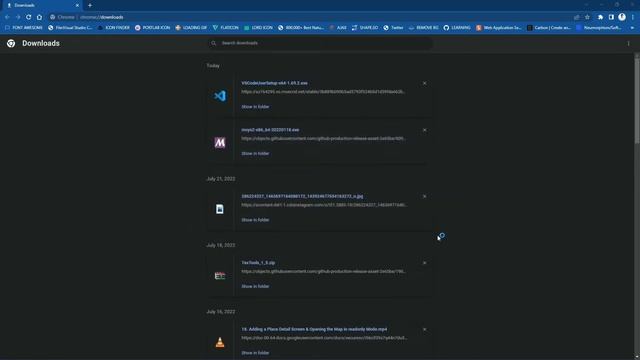Remove the zip download entry
Image resolution: width=640 pixels, height=360 pixels.
(424, 263)
